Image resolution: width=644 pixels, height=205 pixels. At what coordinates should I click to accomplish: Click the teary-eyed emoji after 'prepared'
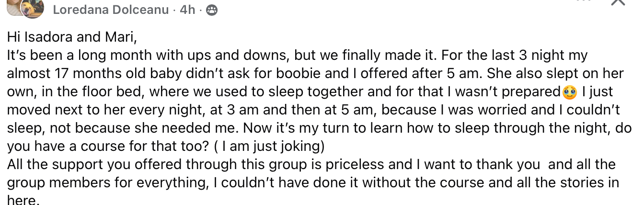570,92
